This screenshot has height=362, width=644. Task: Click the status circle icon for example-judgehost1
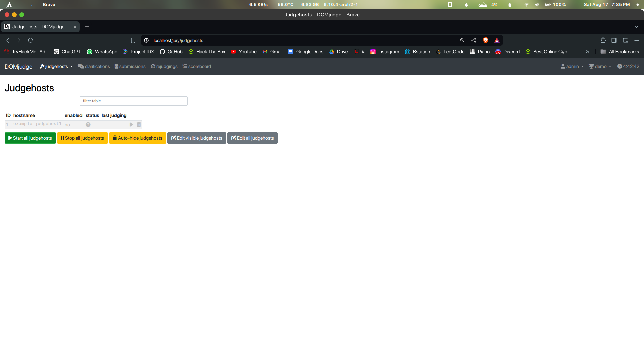coord(88,124)
